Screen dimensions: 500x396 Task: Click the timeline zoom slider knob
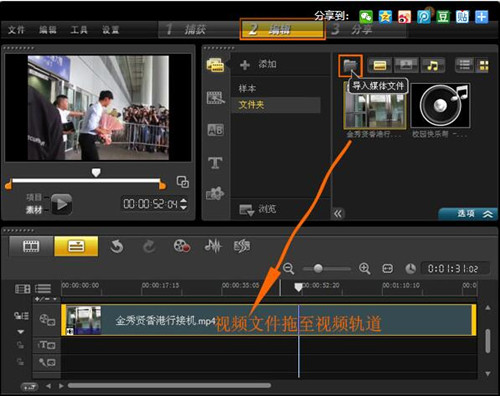point(318,268)
